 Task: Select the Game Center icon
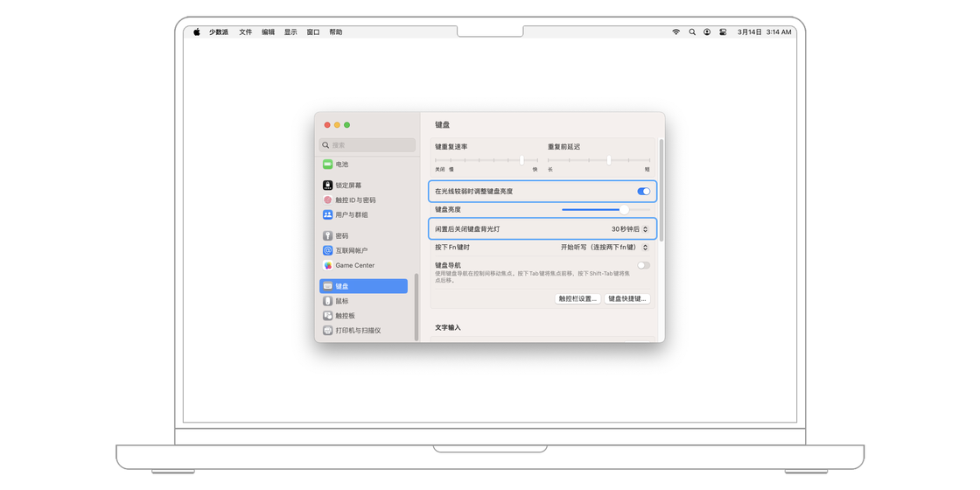pos(327,265)
